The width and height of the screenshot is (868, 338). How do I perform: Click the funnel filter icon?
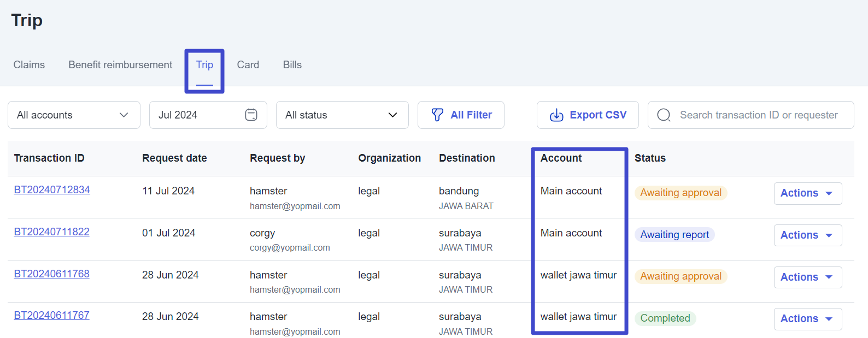tap(437, 115)
